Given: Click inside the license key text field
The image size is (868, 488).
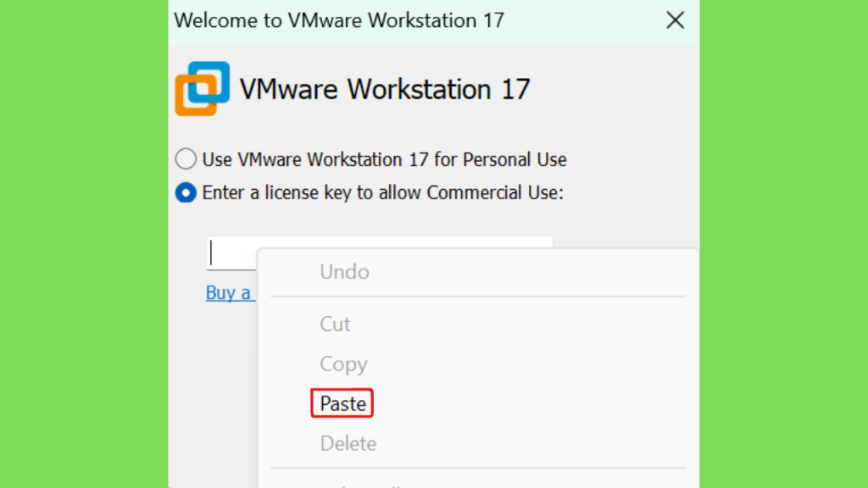Looking at the screenshot, I should (x=232, y=253).
